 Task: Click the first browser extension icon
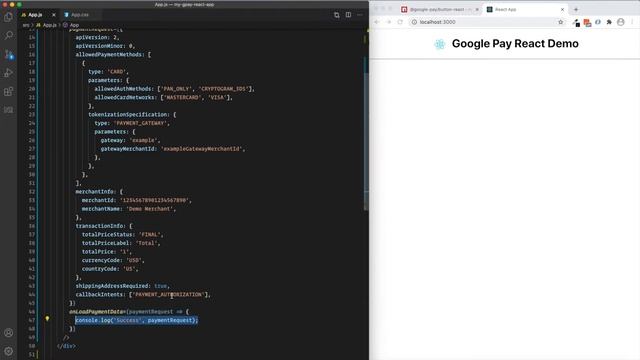[x=576, y=22]
